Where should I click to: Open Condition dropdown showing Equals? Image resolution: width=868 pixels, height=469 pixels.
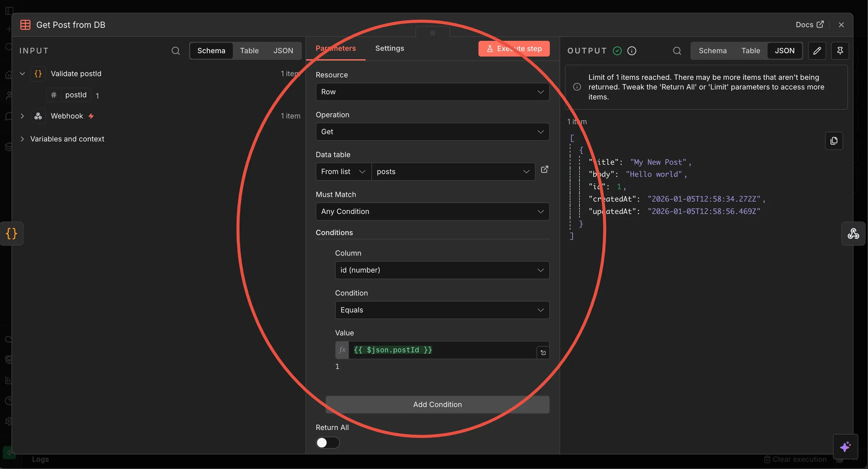click(442, 310)
